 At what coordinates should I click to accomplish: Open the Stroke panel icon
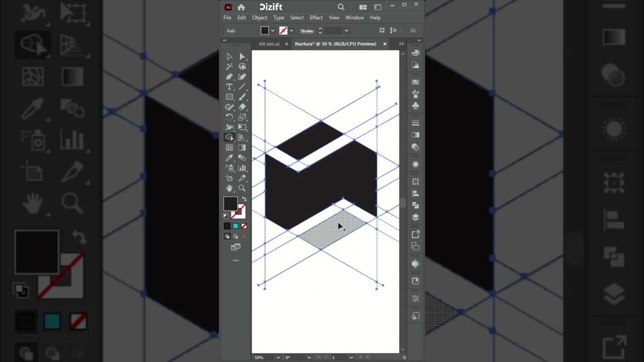(416, 123)
